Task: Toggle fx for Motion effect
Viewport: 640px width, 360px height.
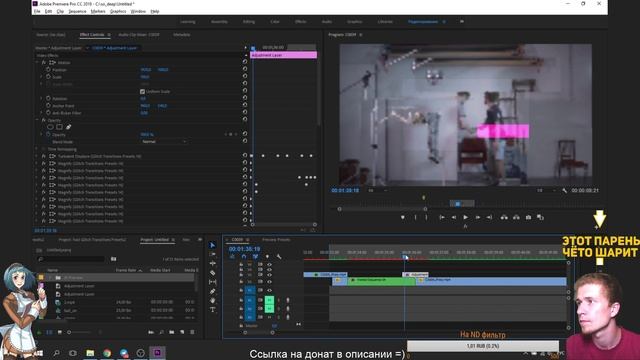Action: click(44, 62)
